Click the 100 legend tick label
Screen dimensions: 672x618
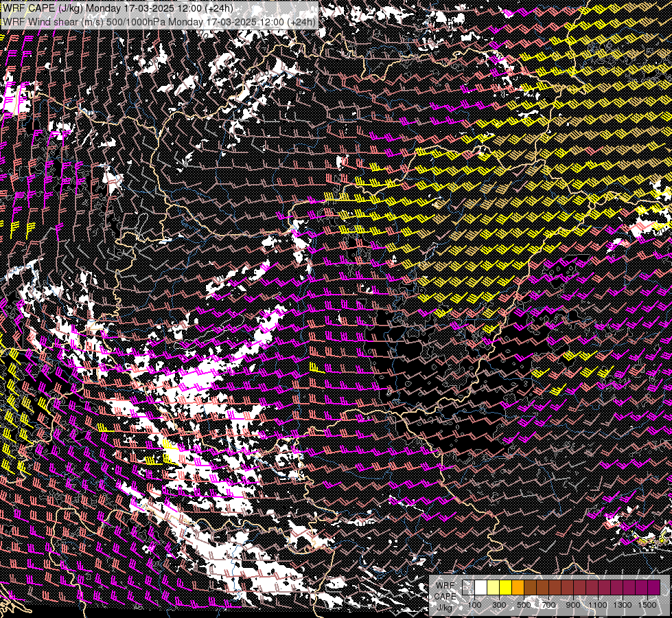(474, 605)
